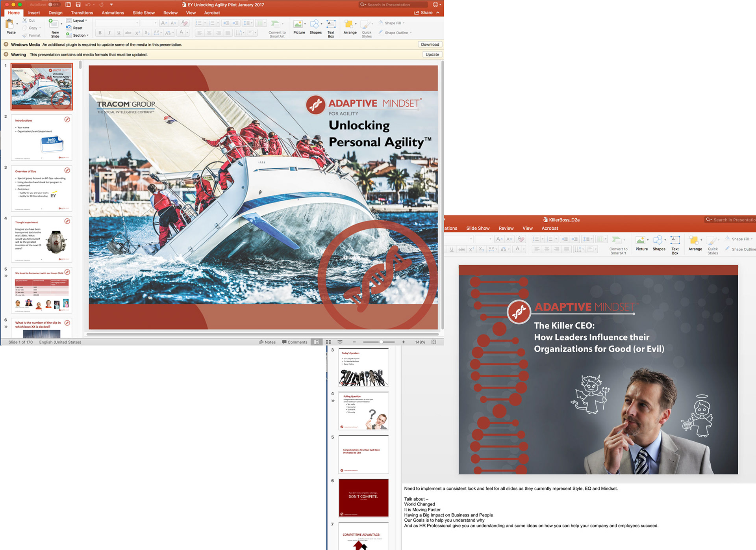Open the Section dropdown
This screenshot has height=550, width=756.
[77, 35]
